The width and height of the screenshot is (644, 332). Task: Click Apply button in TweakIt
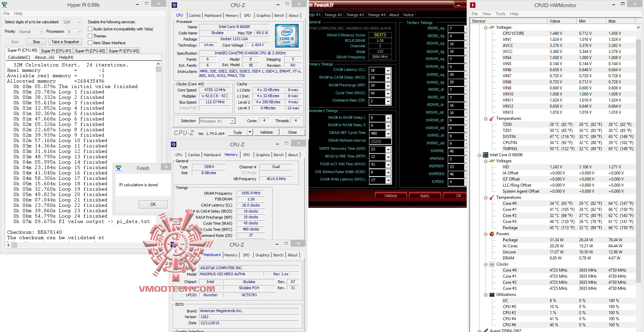tap(425, 196)
